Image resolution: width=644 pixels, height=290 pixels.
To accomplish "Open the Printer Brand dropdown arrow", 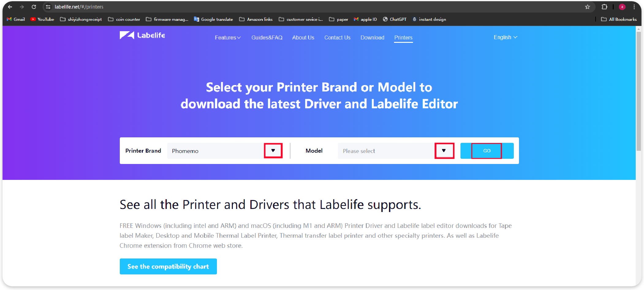I will (273, 151).
